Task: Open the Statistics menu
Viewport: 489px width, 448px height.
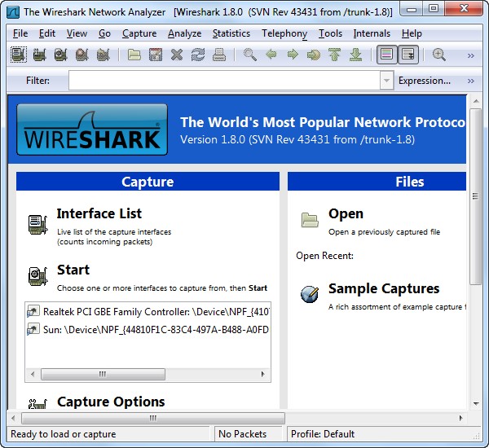Action: click(231, 33)
